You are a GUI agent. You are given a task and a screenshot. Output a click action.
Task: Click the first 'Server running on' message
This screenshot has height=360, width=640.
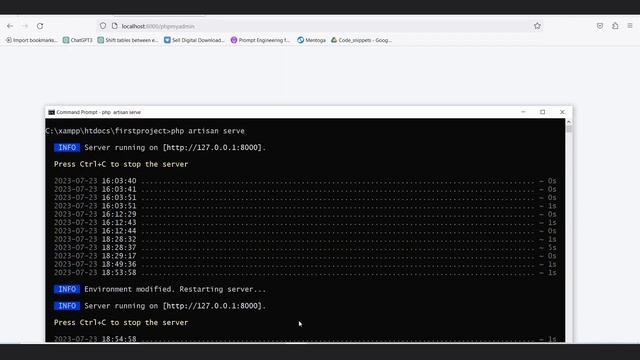pyautogui.click(x=175, y=148)
